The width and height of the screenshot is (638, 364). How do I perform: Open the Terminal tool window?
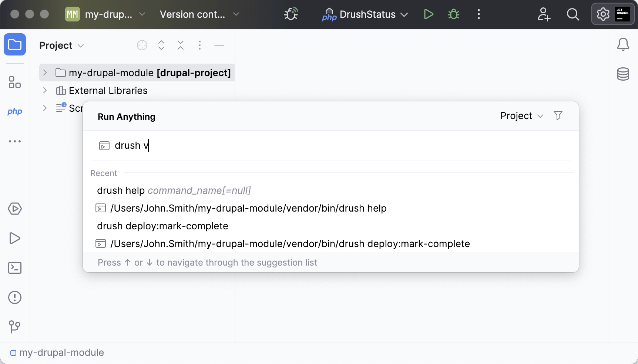(x=15, y=268)
